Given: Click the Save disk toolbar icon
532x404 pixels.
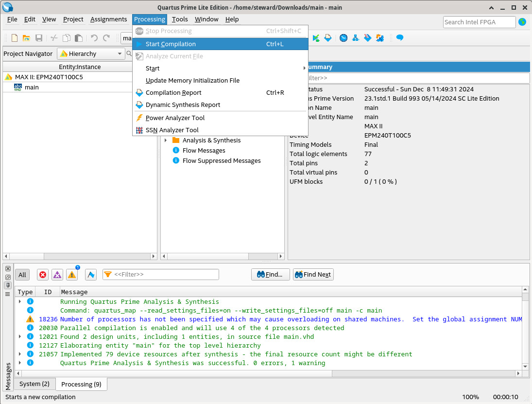Looking at the screenshot, I should [39, 38].
